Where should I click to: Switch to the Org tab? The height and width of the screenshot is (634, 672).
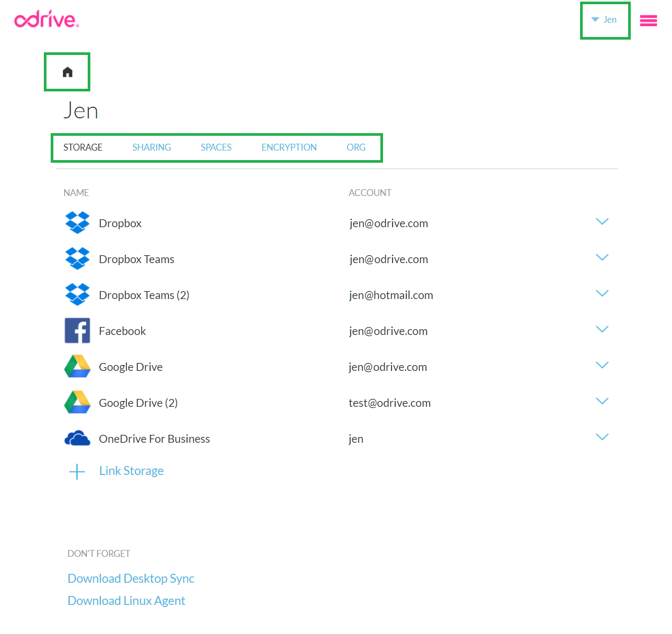(x=356, y=147)
